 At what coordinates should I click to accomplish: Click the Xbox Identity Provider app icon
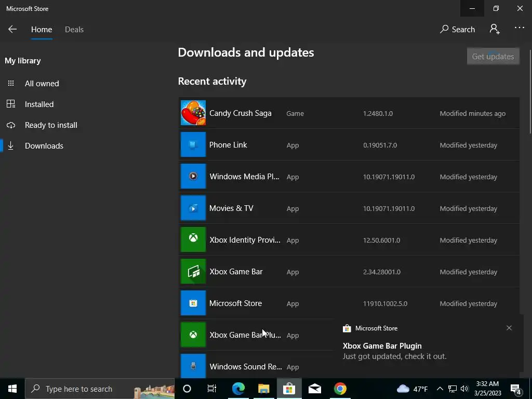click(193, 240)
